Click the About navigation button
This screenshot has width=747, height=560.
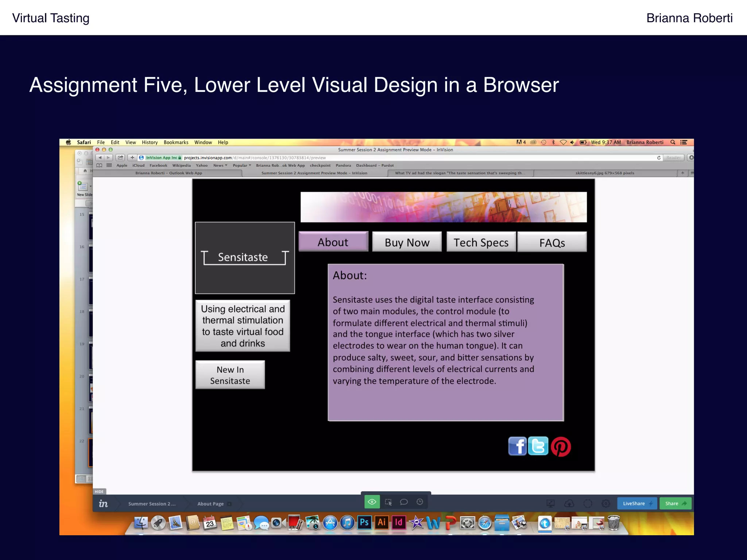333,242
